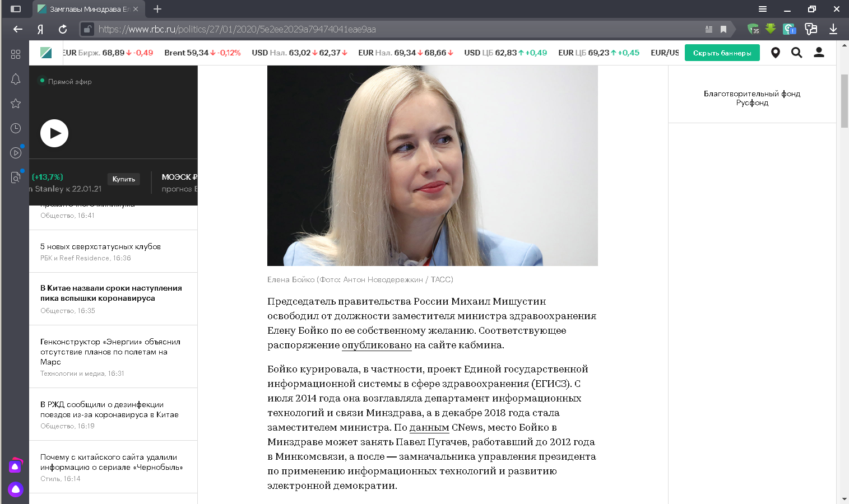Click the 'Купить' button in the widget

pyautogui.click(x=123, y=179)
